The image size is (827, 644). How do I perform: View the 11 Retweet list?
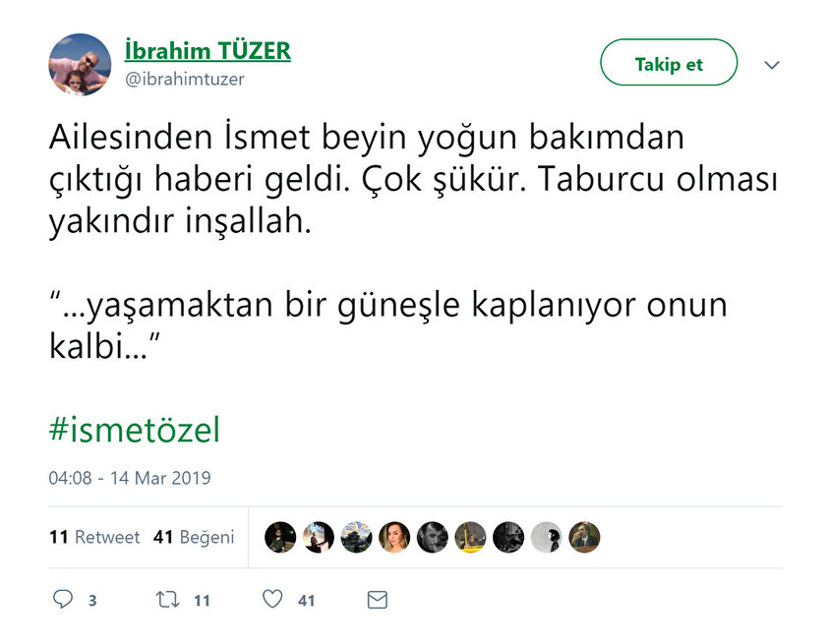click(94, 537)
